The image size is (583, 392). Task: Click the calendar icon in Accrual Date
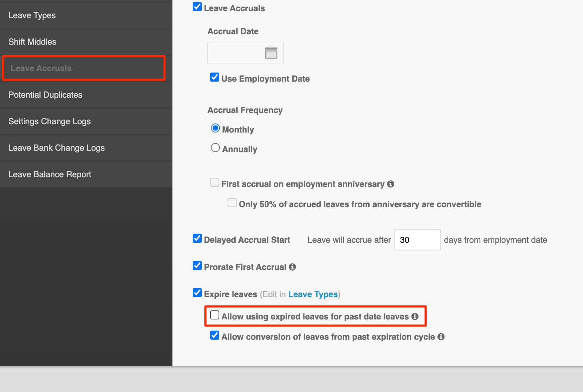tap(271, 53)
